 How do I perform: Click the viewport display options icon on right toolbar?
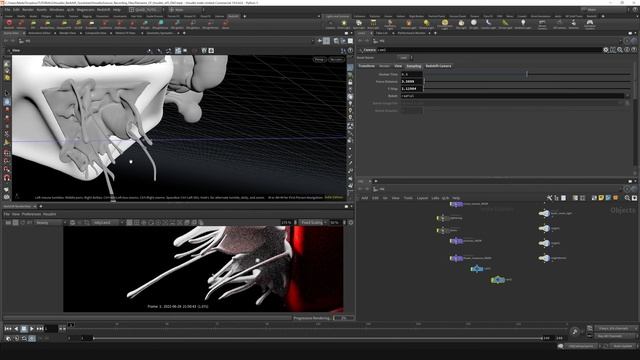(x=350, y=67)
